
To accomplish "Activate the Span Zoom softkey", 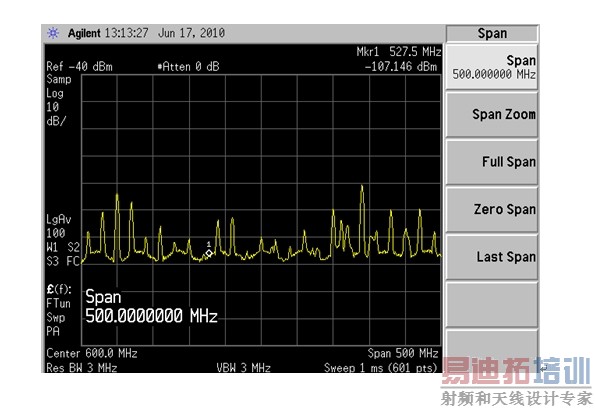I will 492,114.
